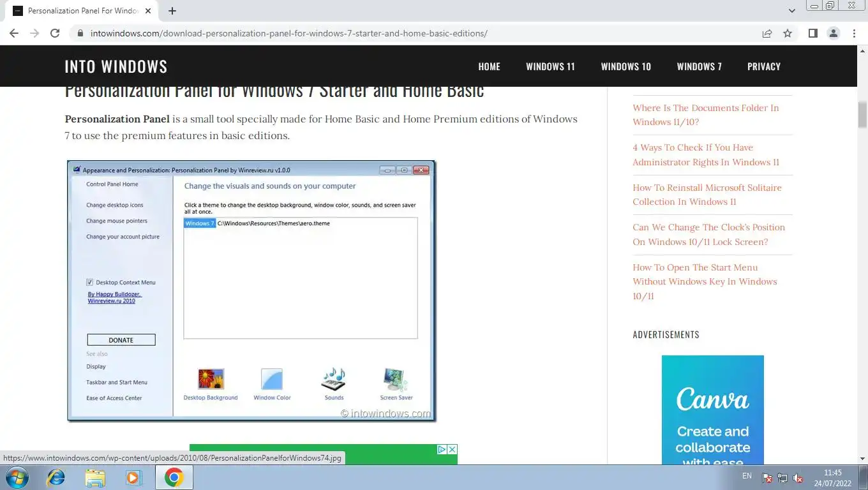Open the Personalization Panel screenshot image
This screenshot has width=868, height=490.
pos(251,291)
